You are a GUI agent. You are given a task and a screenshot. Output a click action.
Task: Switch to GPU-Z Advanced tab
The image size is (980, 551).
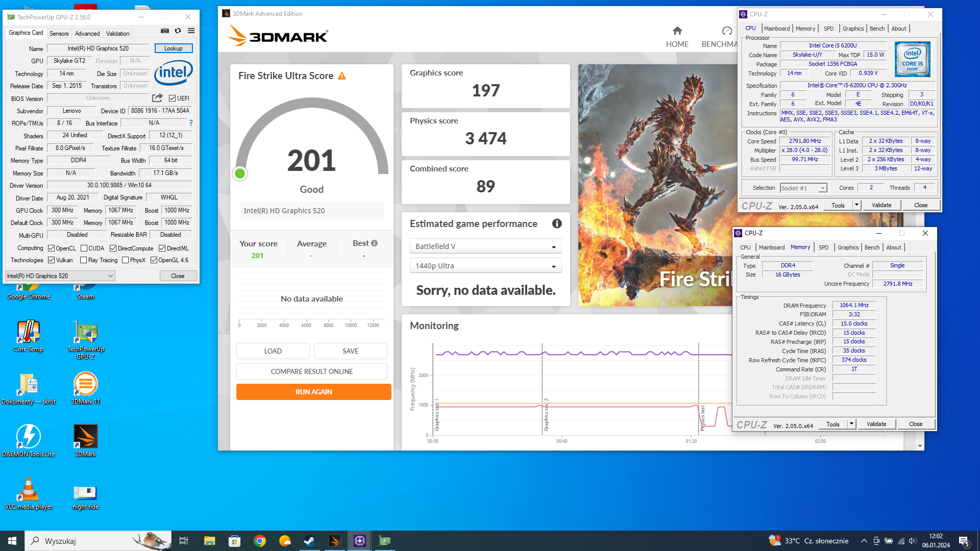(x=87, y=34)
